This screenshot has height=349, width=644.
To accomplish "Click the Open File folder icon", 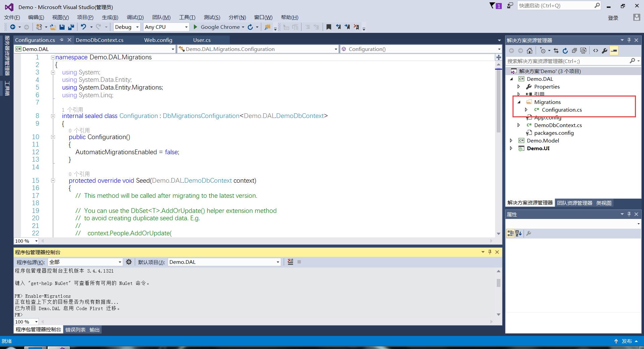I will tap(53, 27).
